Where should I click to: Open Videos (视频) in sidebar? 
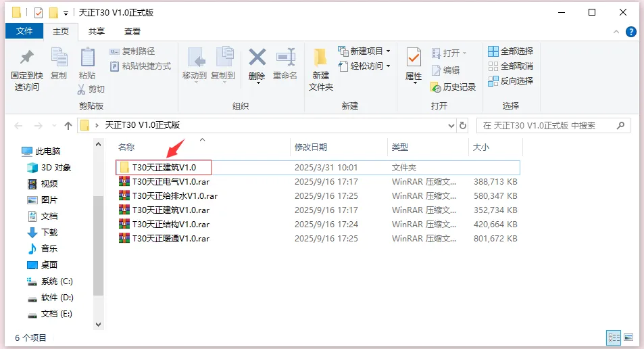tap(43, 184)
